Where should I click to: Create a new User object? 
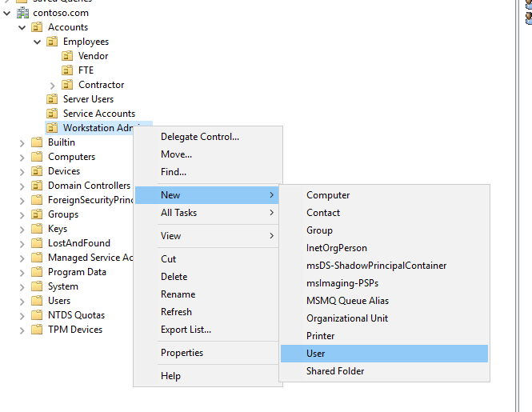pos(385,354)
